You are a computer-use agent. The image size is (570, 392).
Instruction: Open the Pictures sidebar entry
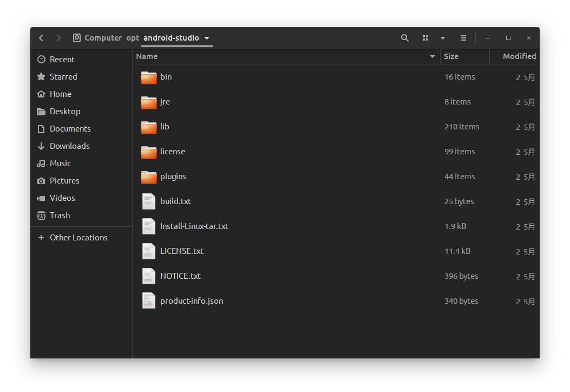click(65, 180)
